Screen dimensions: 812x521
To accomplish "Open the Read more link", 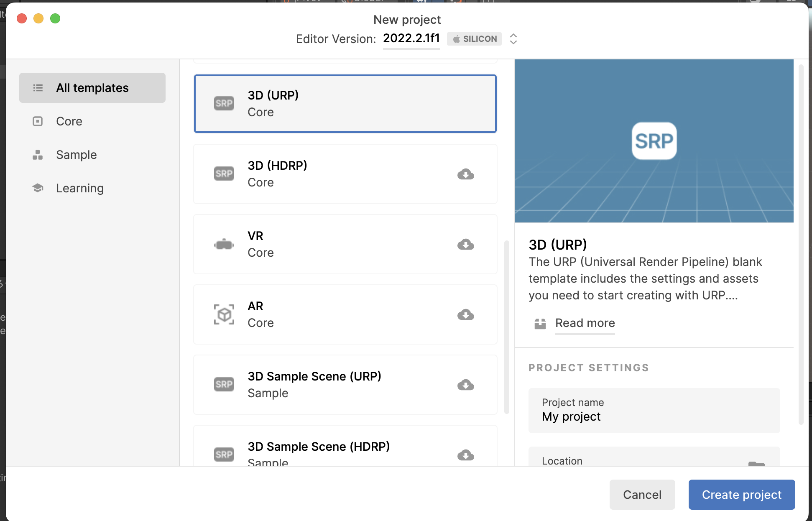I will click(585, 323).
